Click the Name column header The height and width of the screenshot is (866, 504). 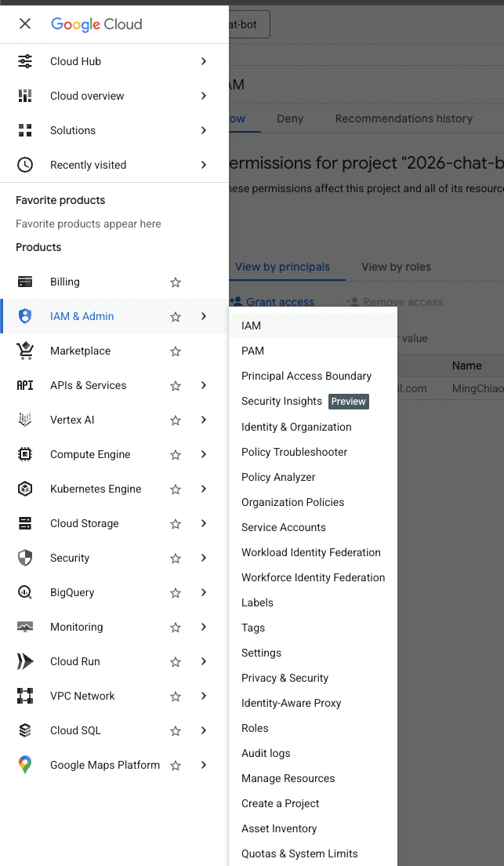[x=466, y=366]
